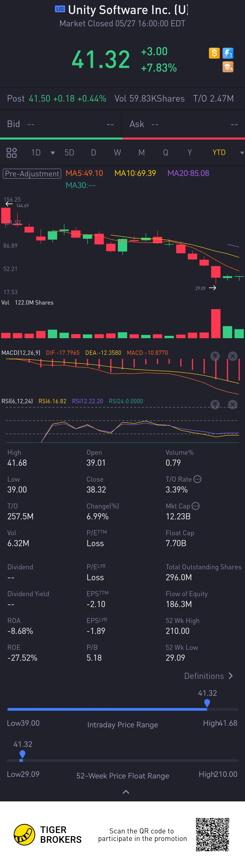Expand the 1D period dropdown arrow
Image resolution: width=245 pixels, height=868 pixels.
coord(52,153)
